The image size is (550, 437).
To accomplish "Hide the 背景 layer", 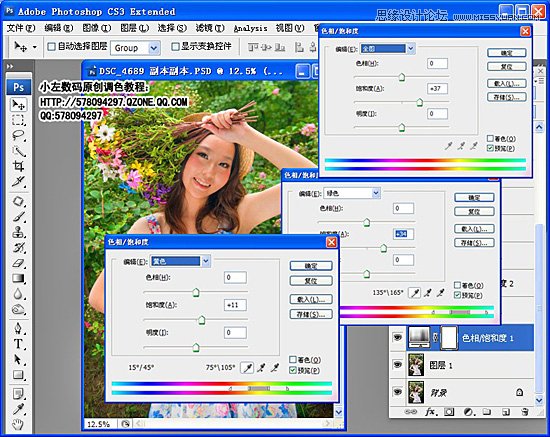I will pyautogui.click(x=397, y=392).
